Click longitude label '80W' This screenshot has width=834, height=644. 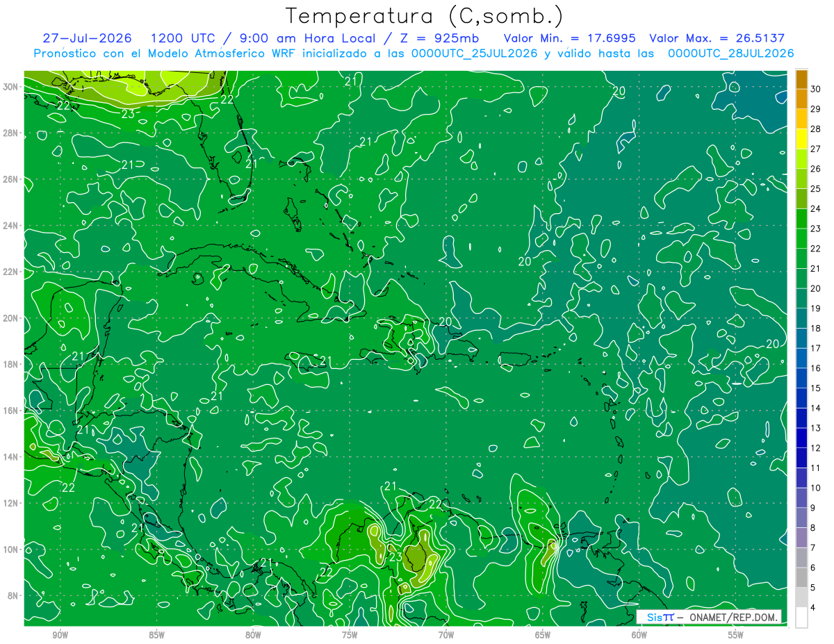point(254,634)
